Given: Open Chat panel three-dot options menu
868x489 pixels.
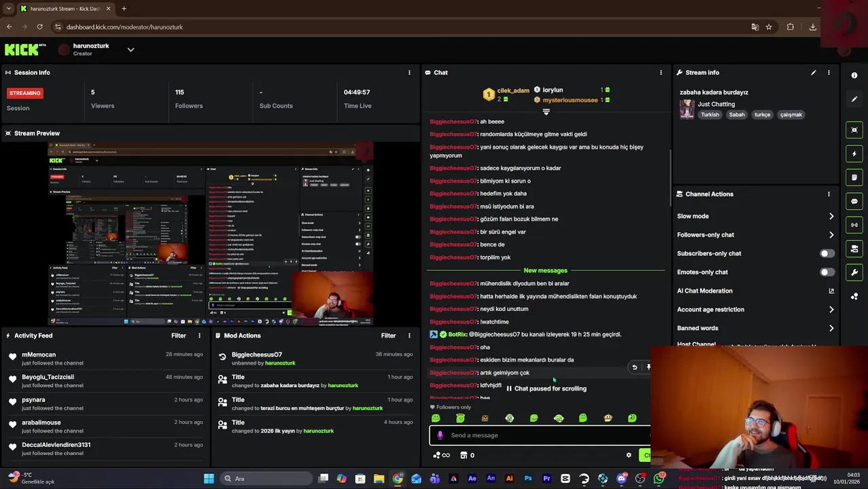Looking at the screenshot, I should coord(661,73).
